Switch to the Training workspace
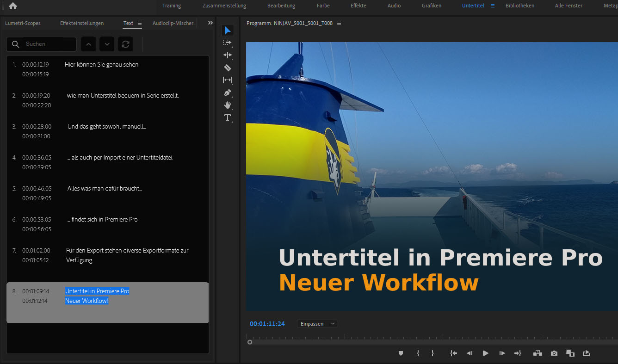This screenshot has height=364, width=618. coord(172,6)
